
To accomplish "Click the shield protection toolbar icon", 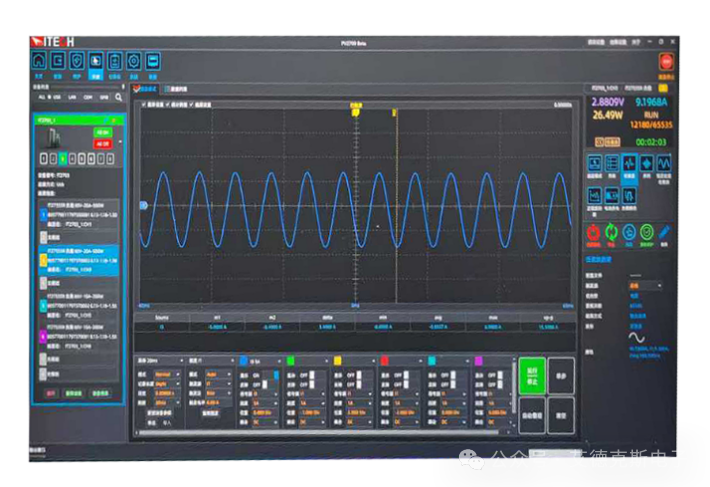I will (77, 61).
